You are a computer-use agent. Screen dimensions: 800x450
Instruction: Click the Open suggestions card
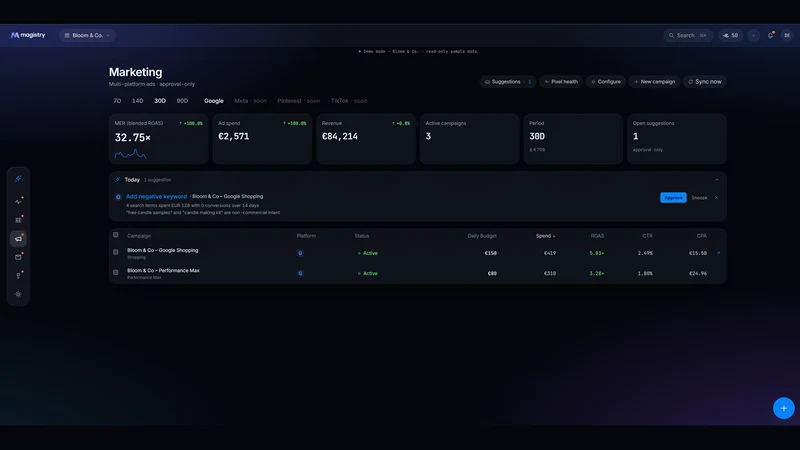pos(677,139)
